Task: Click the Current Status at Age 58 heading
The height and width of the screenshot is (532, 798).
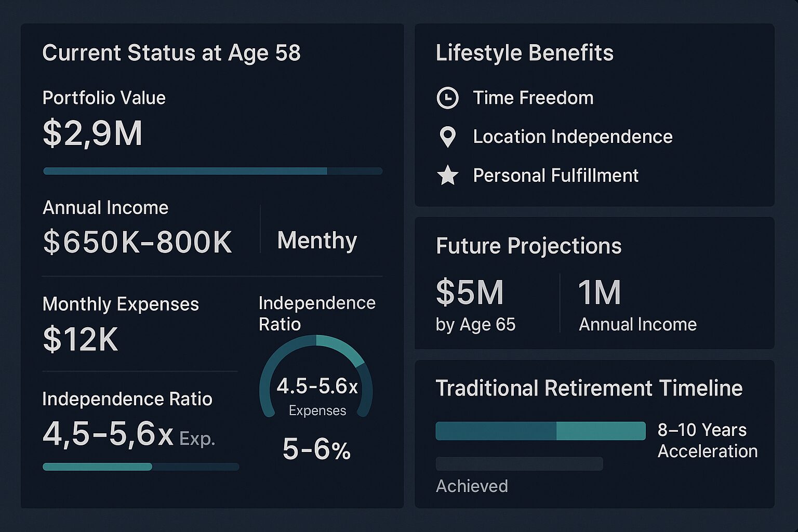Action: click(x=171, y=53)
